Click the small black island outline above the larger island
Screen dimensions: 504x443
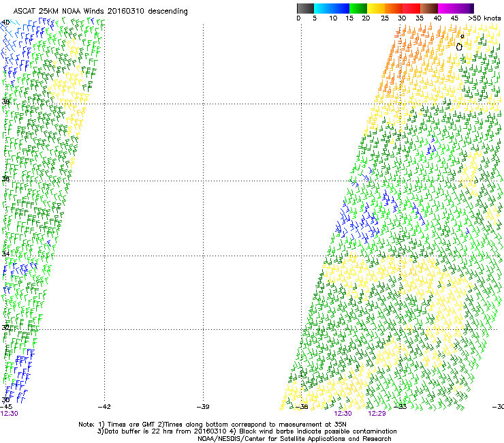click(462, 36)
